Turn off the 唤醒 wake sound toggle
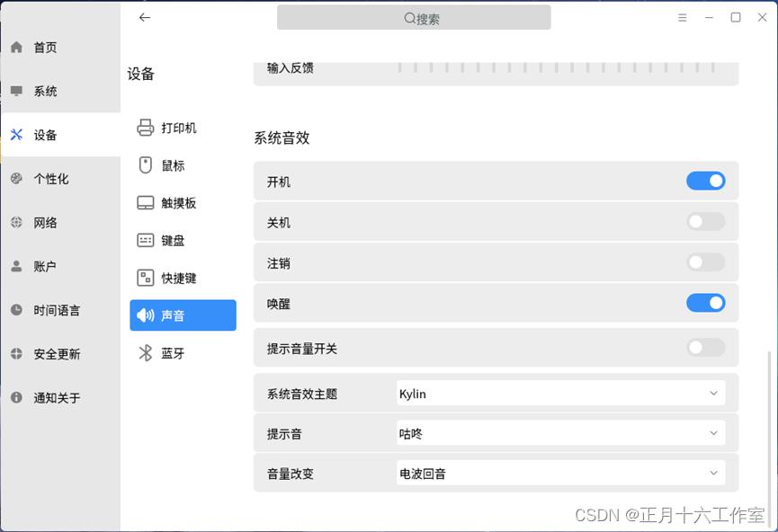 705,303
